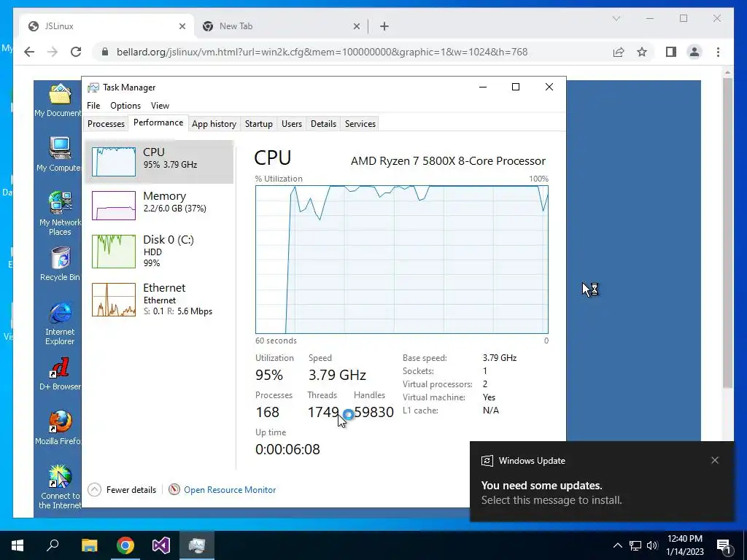Collapse Task Manager with Fewer details
The image size is (747, 560).
123,489
